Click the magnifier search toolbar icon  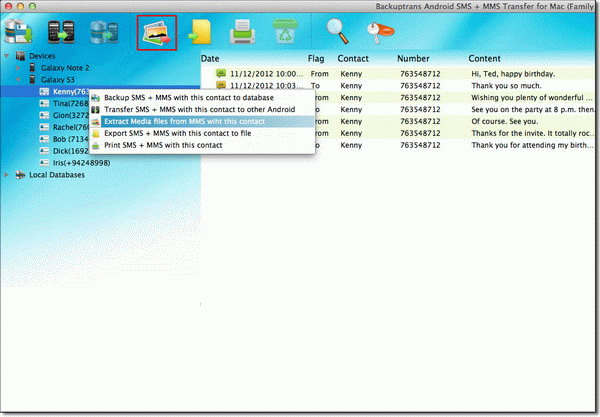point(337,31)
